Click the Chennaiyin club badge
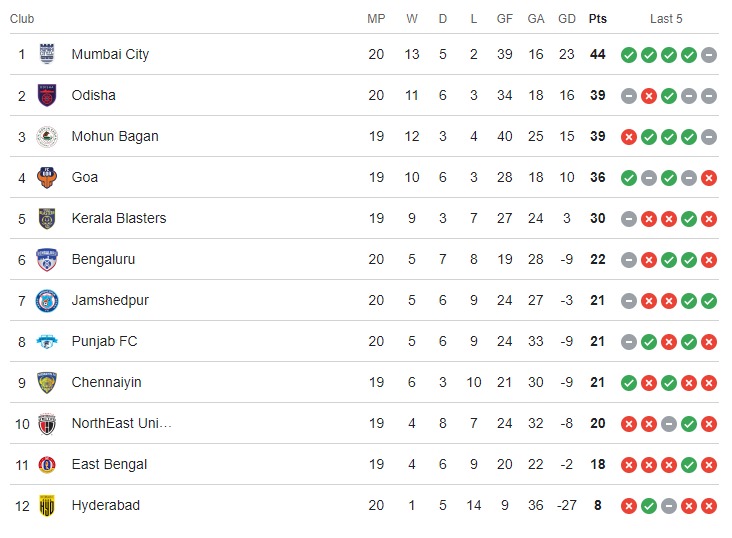 (47, 382)
